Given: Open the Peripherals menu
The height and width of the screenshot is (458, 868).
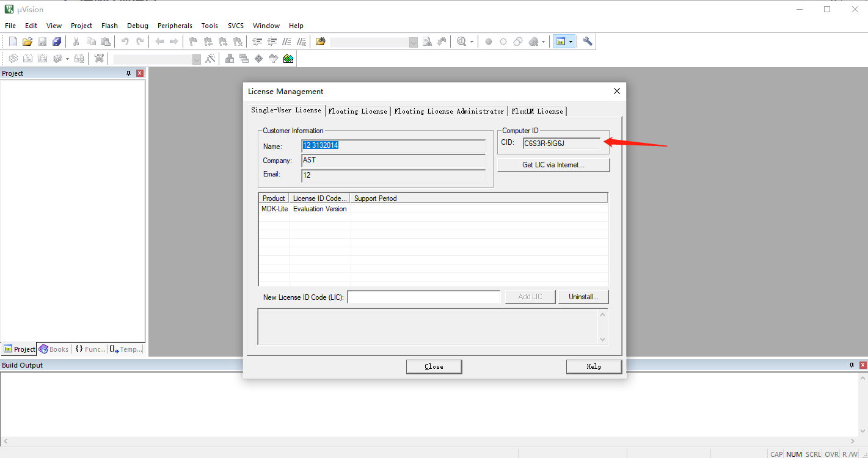Looking at the screenshot, I should point(175,26).
